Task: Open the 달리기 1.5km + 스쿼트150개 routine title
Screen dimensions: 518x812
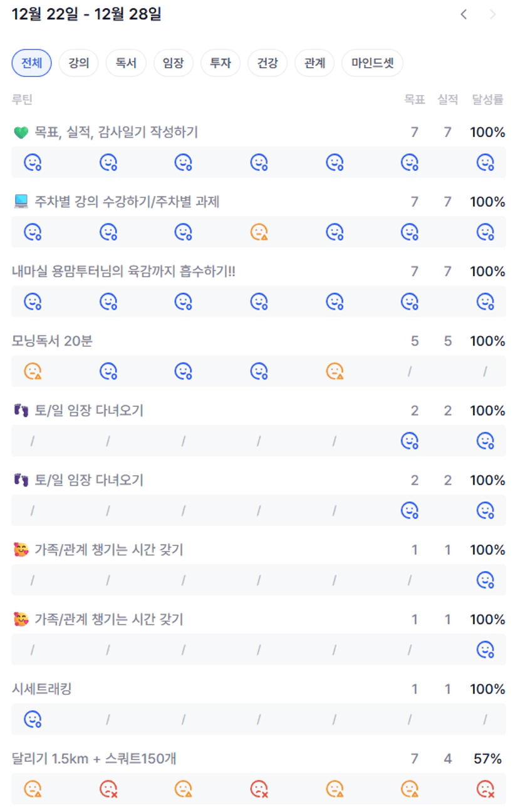Action: pos(94,759)
